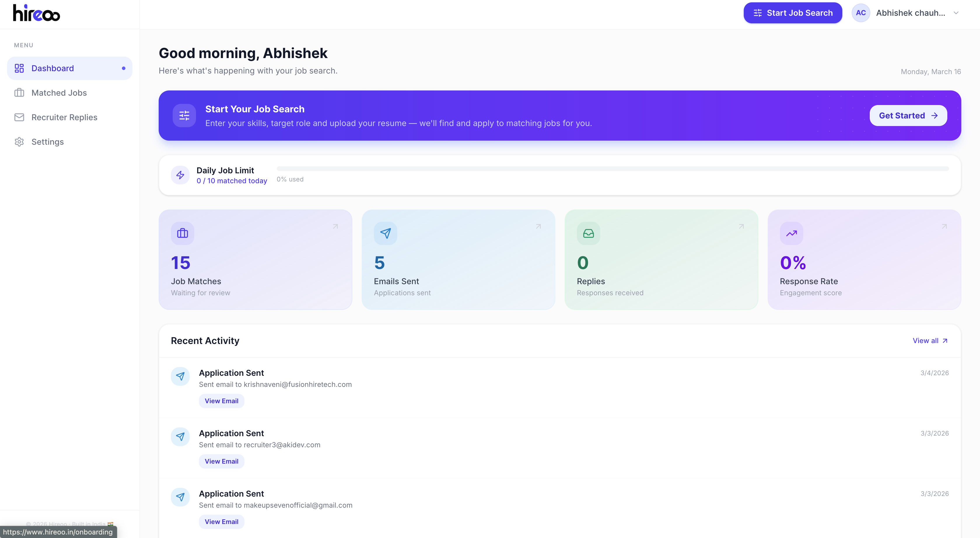980x538 pixels.
Task: Go to Recruiter Replies menu item
Action: pos(64,117)
